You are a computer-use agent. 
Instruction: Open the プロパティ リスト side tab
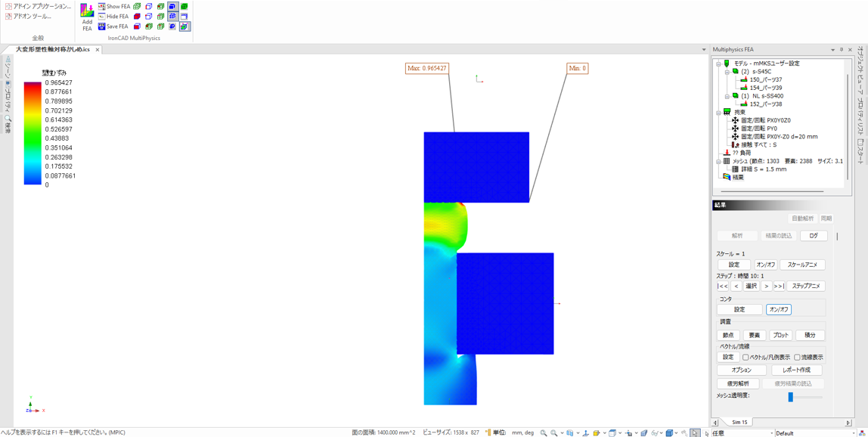(860, 117)
